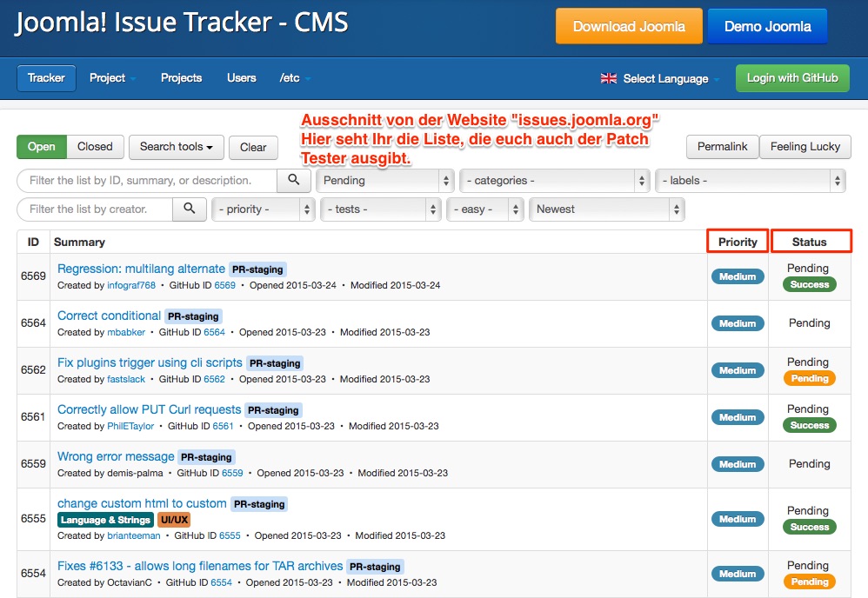Click the Clear filters button
The height and width of the screenshot is (598, 868).
click(x=253, y=147)
